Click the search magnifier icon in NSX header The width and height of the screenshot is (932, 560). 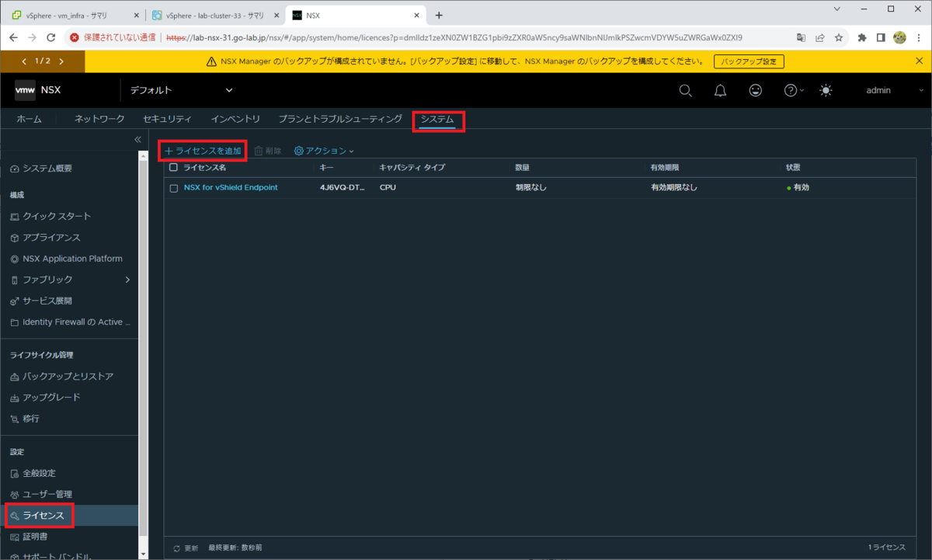point(685,90)
